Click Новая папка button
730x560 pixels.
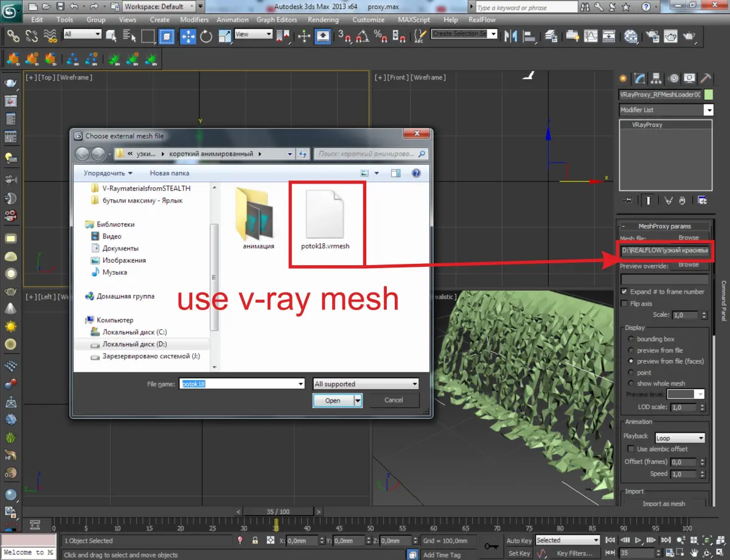[170, 173]
